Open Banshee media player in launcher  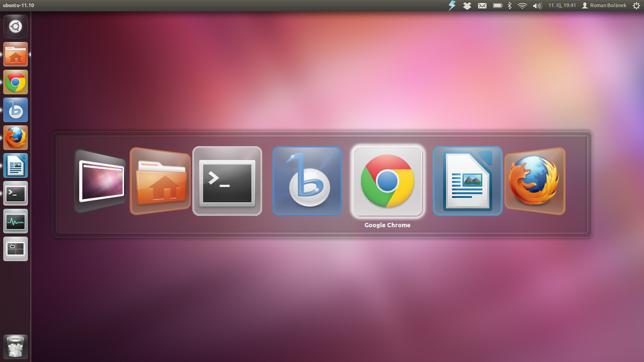click(x=16, y=110)
